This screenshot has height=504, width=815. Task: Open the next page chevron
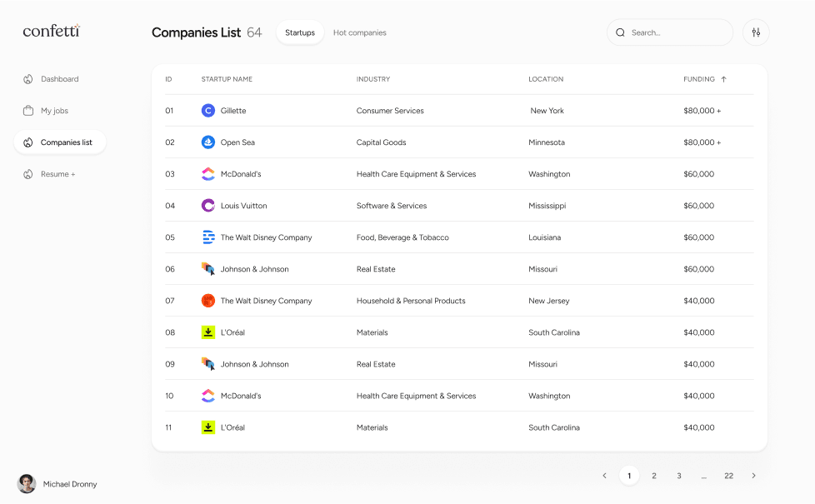tap(753, 475)
